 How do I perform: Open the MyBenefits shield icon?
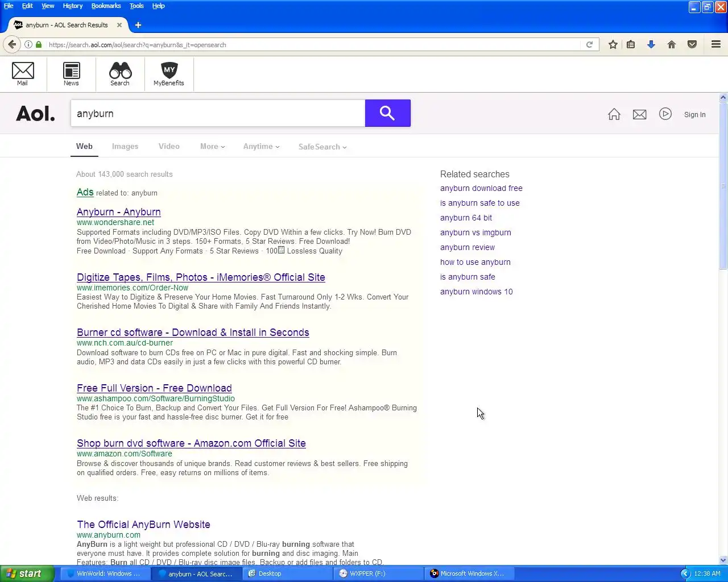coord(169,74)
